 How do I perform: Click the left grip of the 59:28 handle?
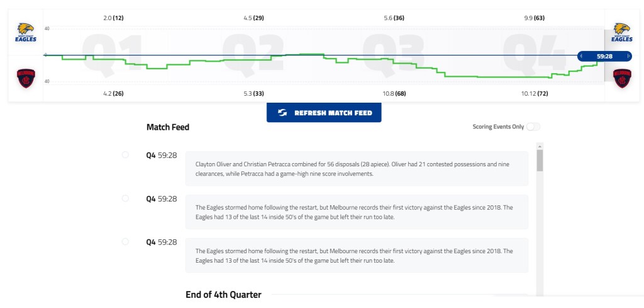pyautogui.click(x=582, y=56)
